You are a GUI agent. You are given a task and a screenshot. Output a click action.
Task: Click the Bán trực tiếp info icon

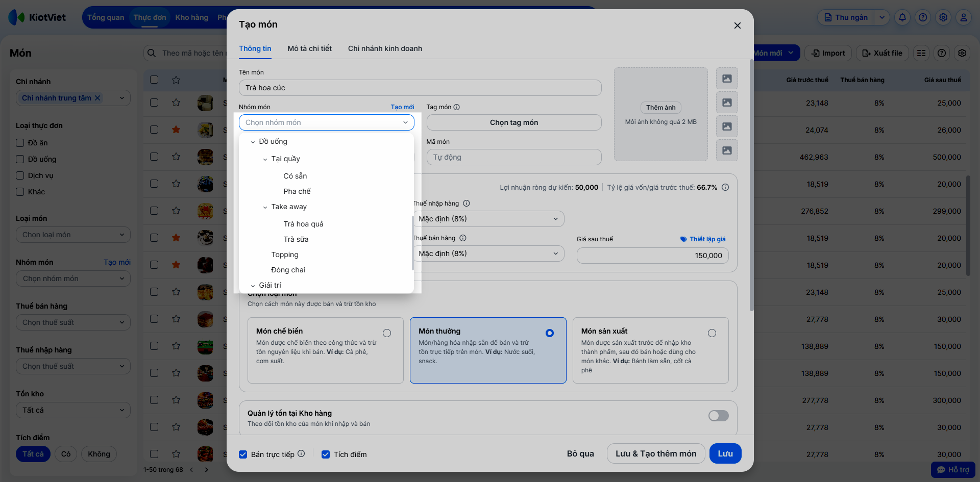click(301, 453)
